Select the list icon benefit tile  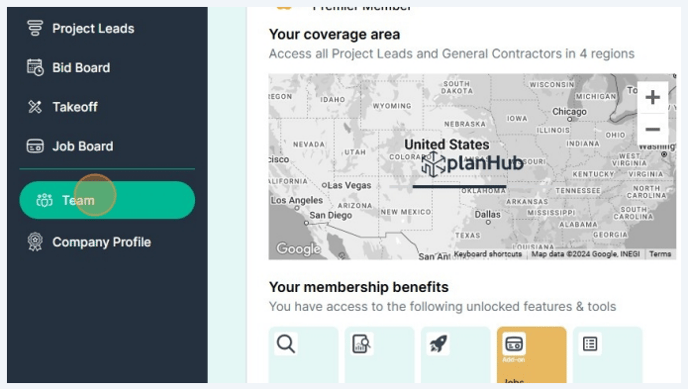(608, 355)
